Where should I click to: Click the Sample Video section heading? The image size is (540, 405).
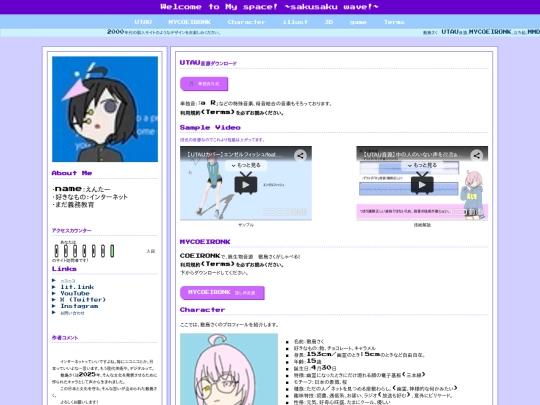click(210, 127)
